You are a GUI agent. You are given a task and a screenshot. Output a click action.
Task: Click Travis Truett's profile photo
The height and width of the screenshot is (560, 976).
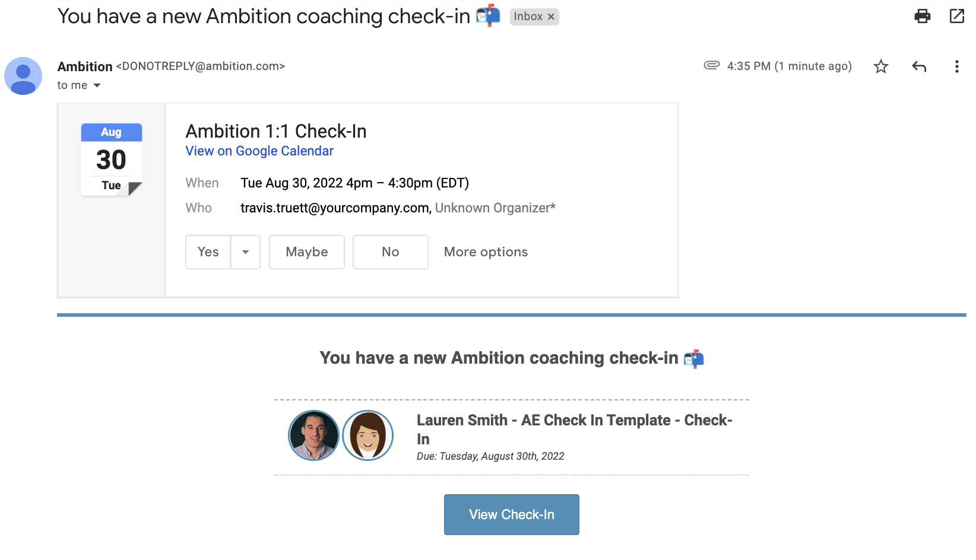pyautogui.click(x=313, y=435)
